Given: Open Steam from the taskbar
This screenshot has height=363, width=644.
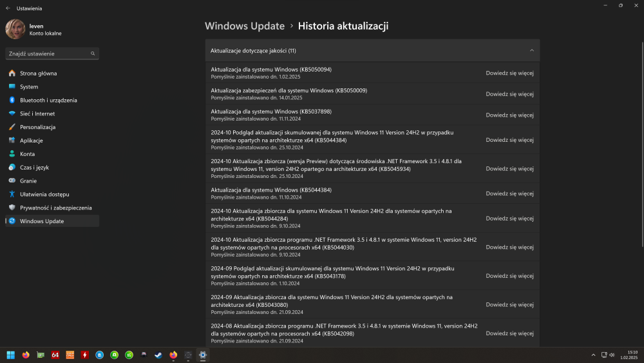Looking at the screenshot, I should point(158,355).
